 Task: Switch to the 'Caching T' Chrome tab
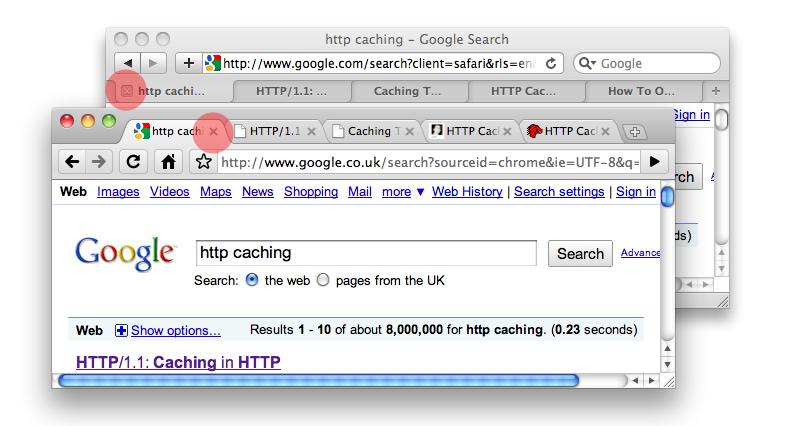click(372, 131)
